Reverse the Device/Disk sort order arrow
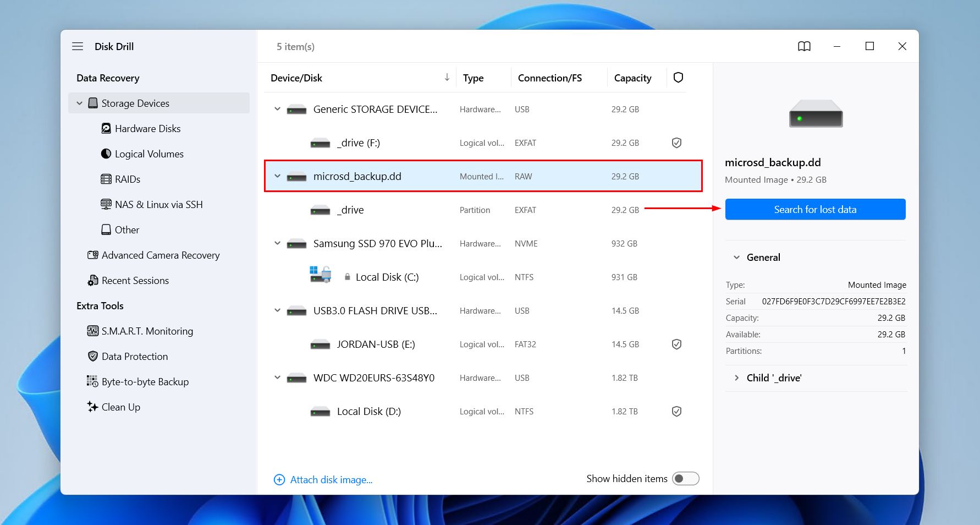The image size is (980, 525). click(x=447, y=78)
